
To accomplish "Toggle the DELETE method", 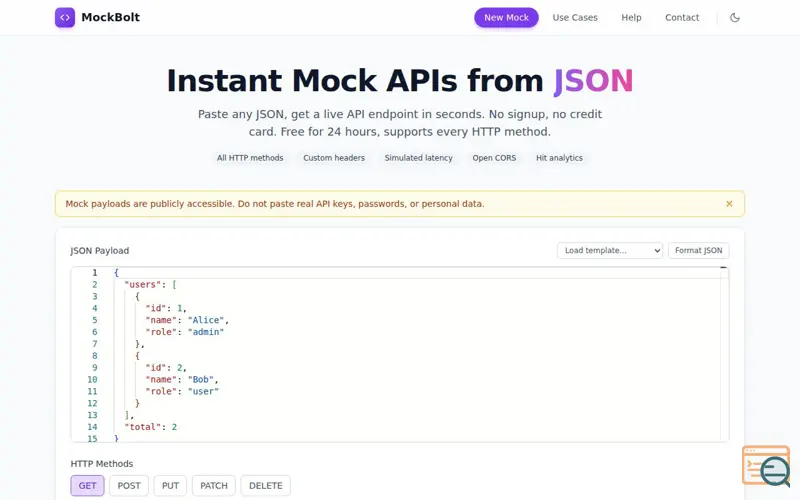I will tap(265, 486).
